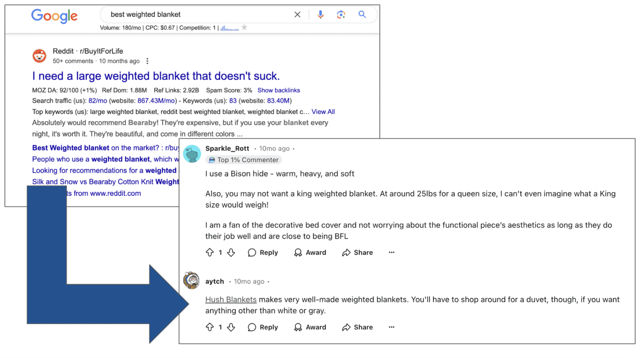Share aytch's comment

pyautogui.click(x=357, y=327)
